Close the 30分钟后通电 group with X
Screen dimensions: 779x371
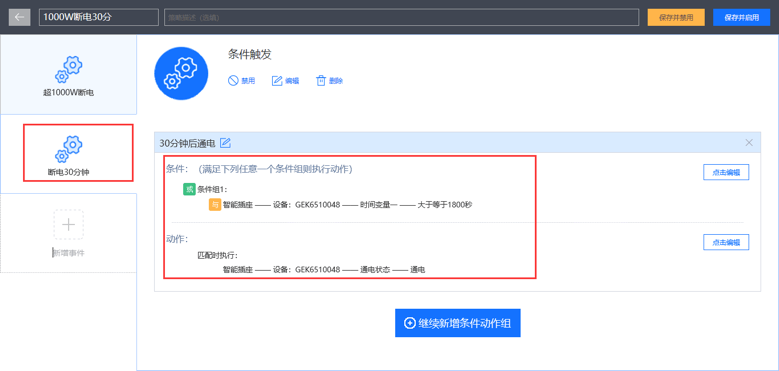[749, 143]
